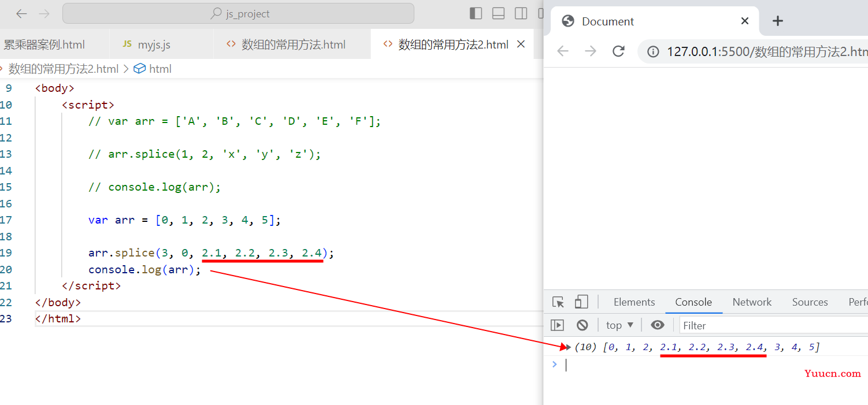The height and width of the screenshot is (405, 868).
Task: Open the top JavaScript context dropdown
Action: tap(620, 325)
